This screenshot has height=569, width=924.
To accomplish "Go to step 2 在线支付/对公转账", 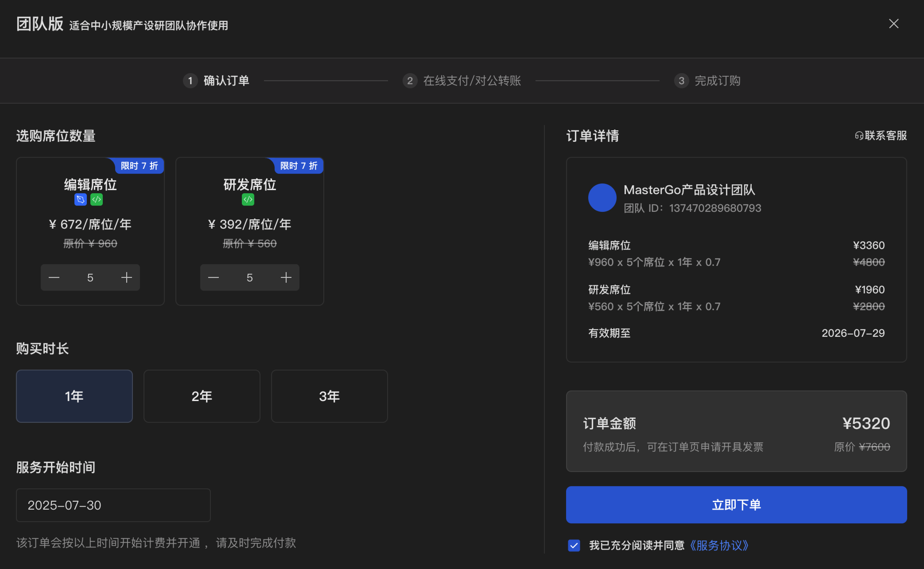I will 462,81.
